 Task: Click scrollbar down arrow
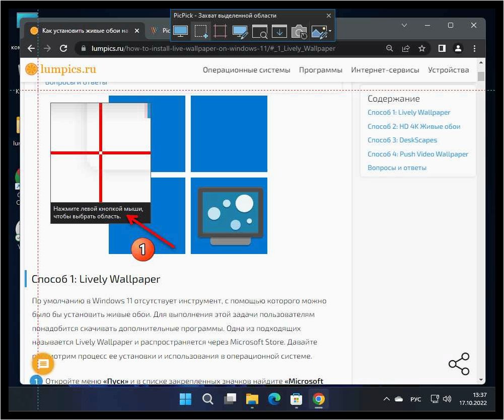[481, 380]
